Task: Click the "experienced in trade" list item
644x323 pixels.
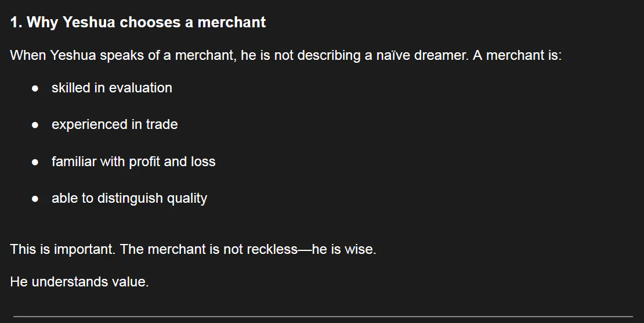Action: coord(114,124)
